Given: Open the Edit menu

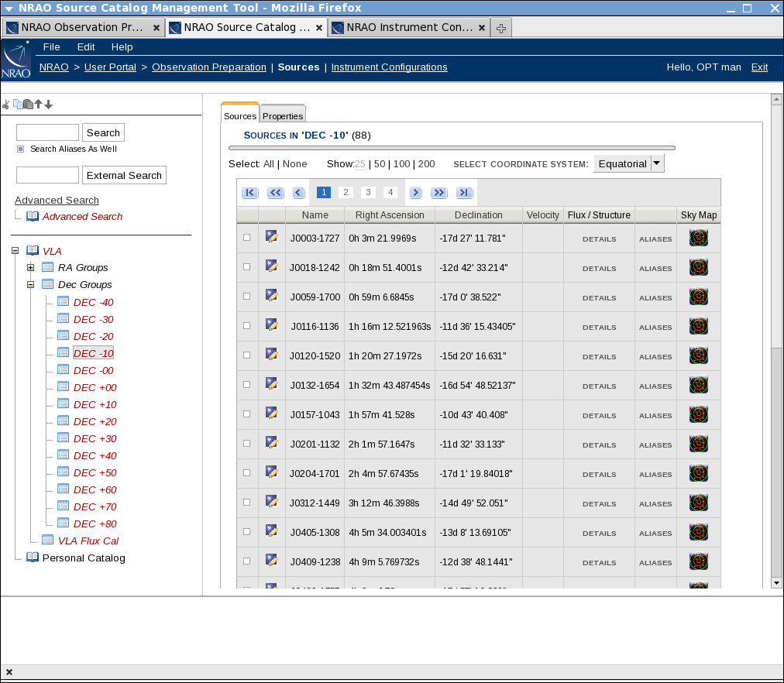Looking at the screenshot, I should (x=86, y=47).
